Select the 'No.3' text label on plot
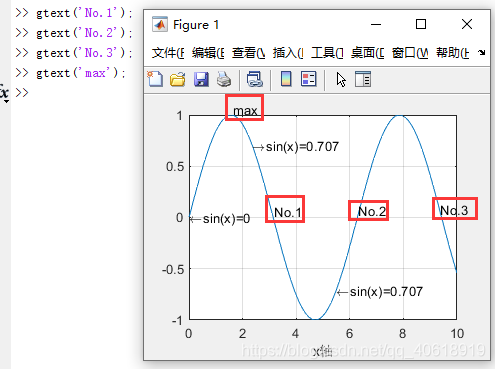The width and height of the screenshot is (495, 369). [454, 210]
